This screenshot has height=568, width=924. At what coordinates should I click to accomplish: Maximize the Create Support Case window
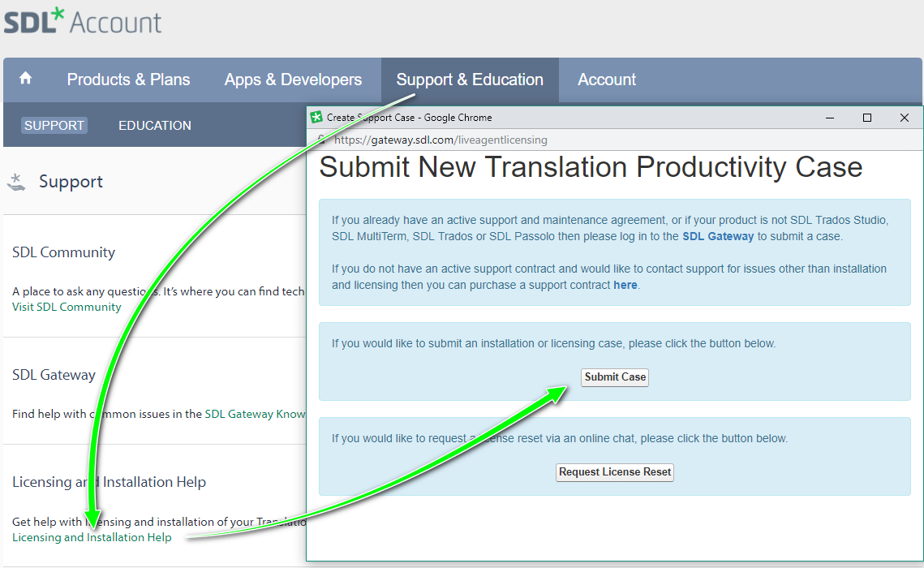click(x=866, y=118)
